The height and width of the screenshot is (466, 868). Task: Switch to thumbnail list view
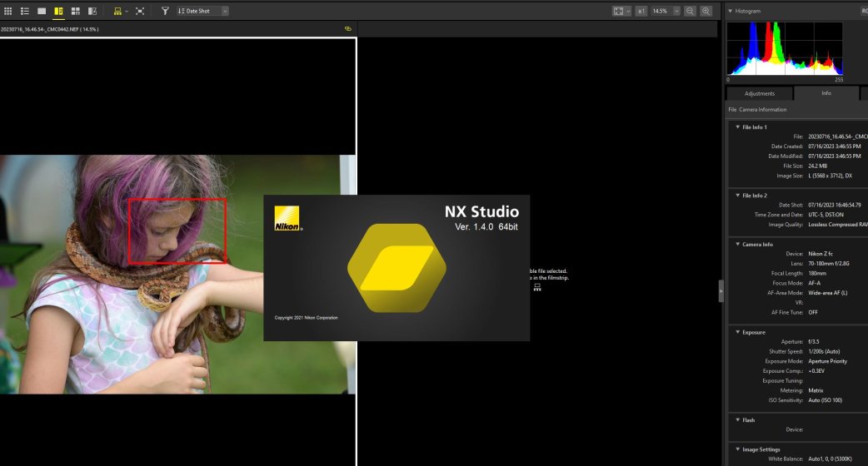click(x=25, y=11)
